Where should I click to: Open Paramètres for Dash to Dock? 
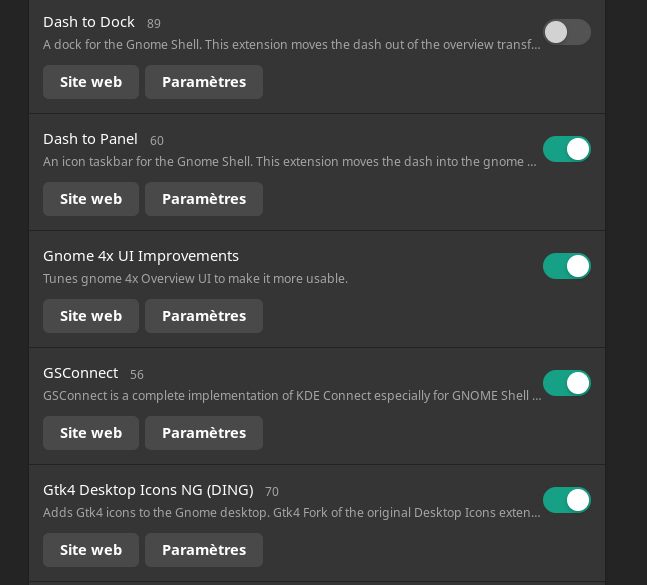204,82
